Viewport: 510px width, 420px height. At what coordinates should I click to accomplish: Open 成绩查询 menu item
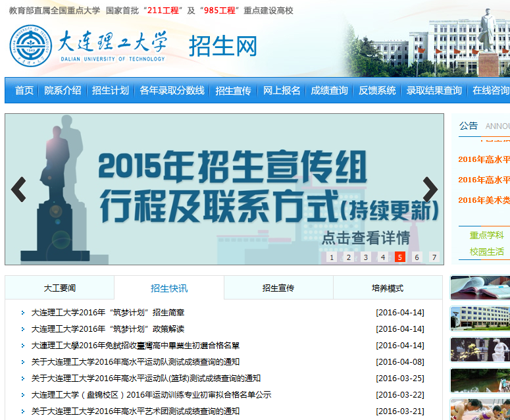(330, 90)
